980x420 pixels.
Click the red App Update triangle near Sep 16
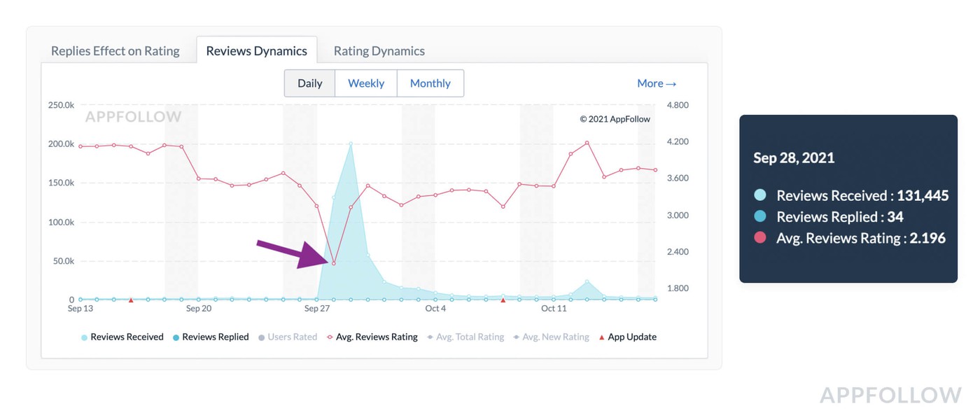click(x=131, y=300)
